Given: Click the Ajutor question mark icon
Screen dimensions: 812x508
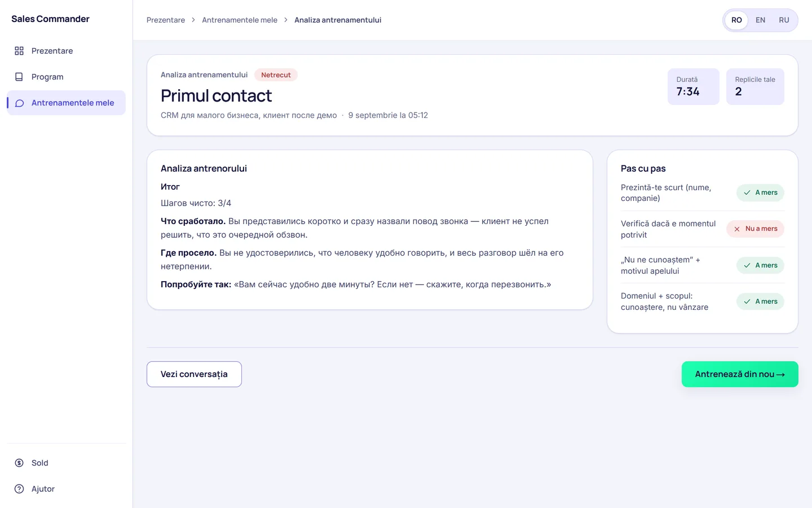Looking at the screenshot, I should [19, 489].
